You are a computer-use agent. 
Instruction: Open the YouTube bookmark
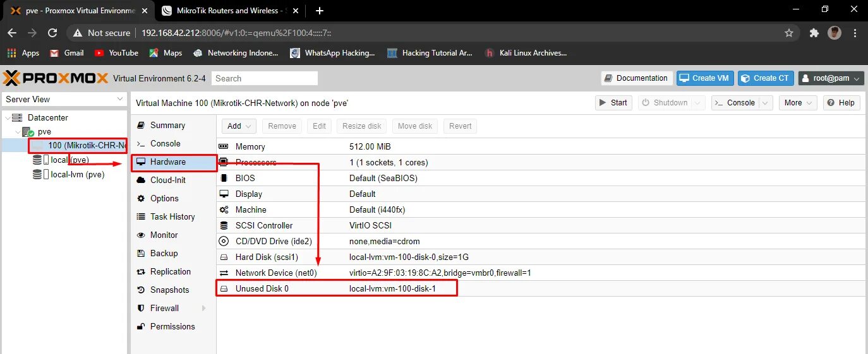[116, 53]
